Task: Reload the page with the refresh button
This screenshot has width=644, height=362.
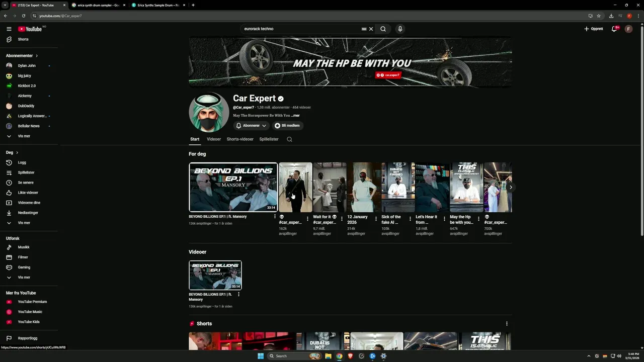Action: click(x=23, y=16)
